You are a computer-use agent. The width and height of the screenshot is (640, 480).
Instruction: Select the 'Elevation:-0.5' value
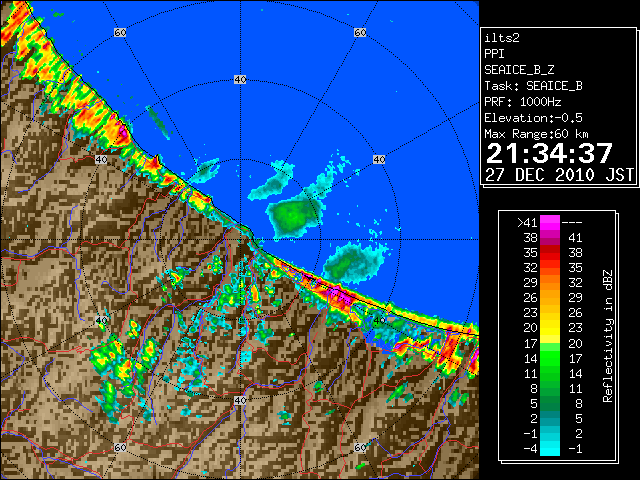[533, 118]
